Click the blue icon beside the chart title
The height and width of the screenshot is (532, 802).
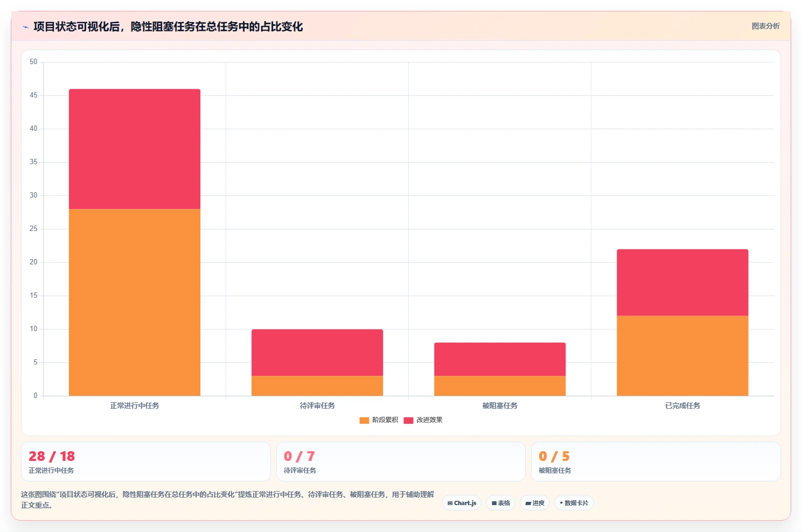(25, 27)
